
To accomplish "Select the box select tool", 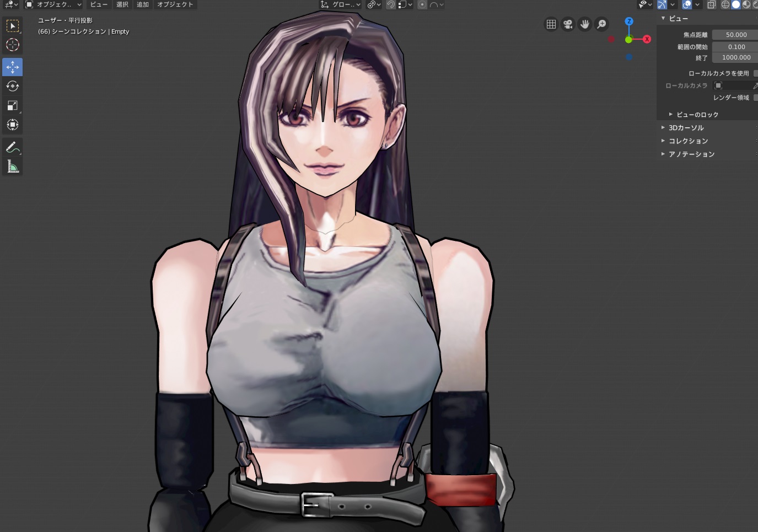I will click(x=12, y=26).
